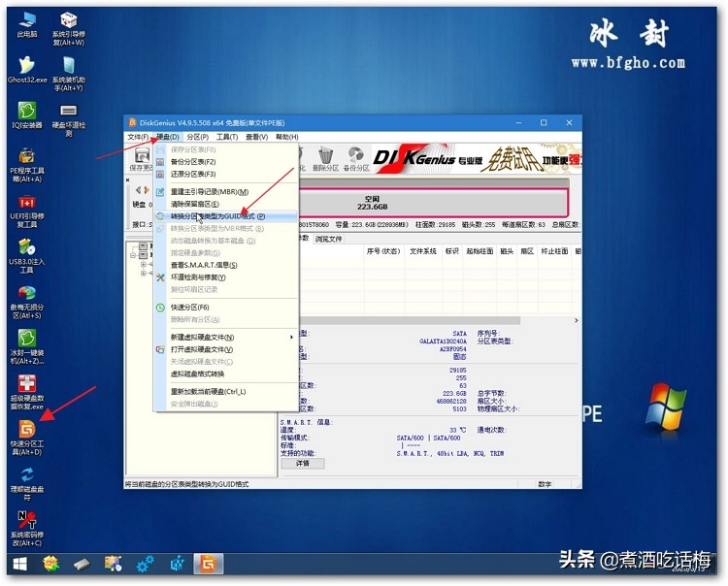Open the 快速分区工具(Alt+D) desktop icon
The width and height of the screenshot is (728, 586).
pyautogui.click(x=27, y=438)
